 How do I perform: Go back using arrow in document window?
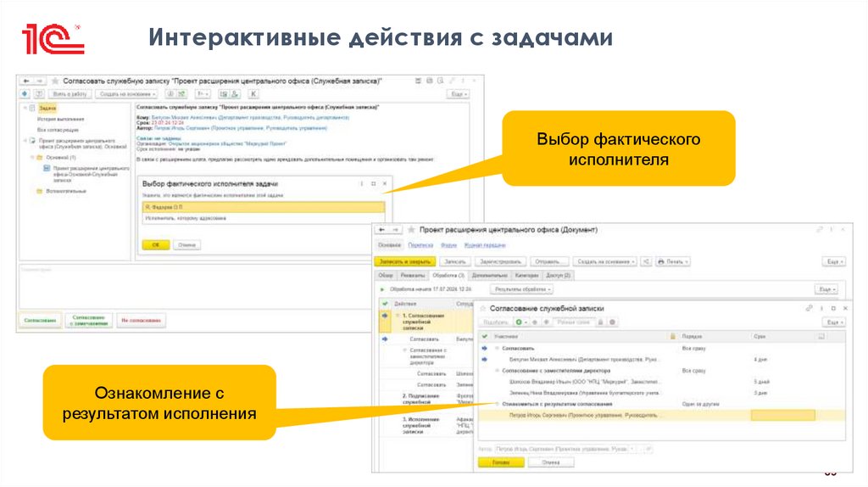pos(381,230)
